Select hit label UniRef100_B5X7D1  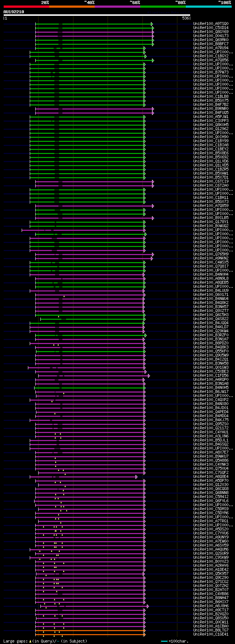[211, 178]
